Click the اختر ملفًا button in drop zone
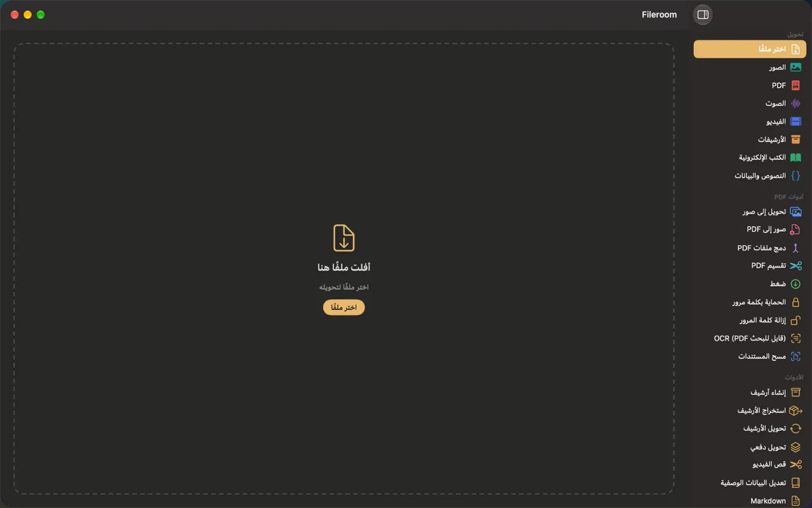This screenshot has height=508, width=812. click(x=344, y=307)
